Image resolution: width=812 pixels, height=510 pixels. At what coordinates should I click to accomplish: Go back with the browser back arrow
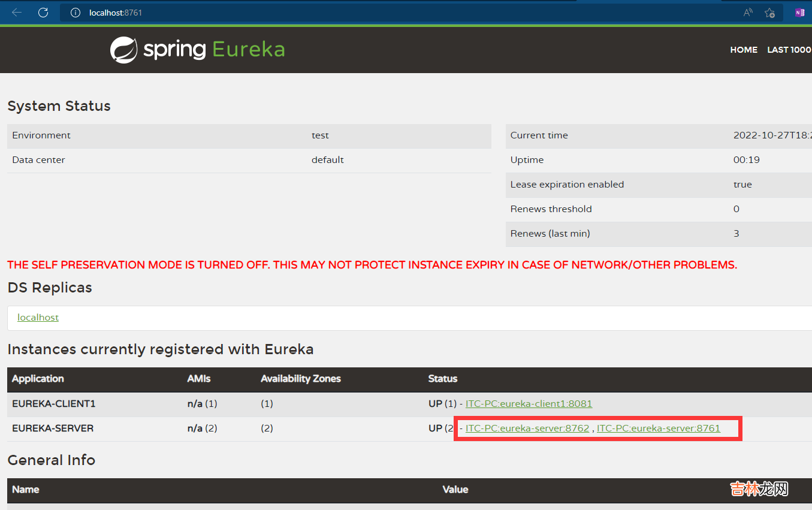pos(17,13)
